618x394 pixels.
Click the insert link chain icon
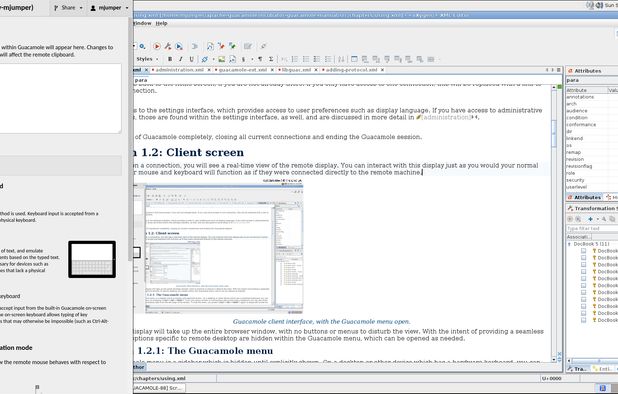(x=204, y=59)
